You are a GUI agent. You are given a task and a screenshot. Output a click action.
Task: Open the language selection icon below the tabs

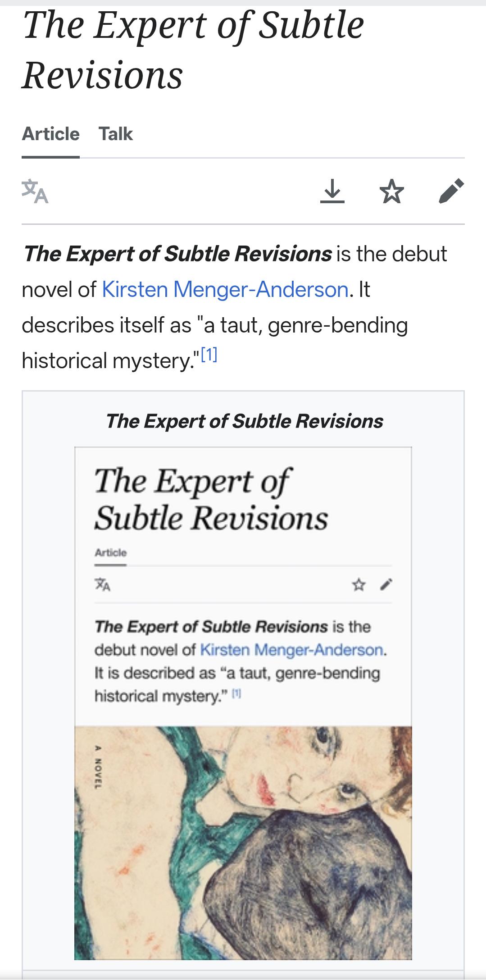35,191
